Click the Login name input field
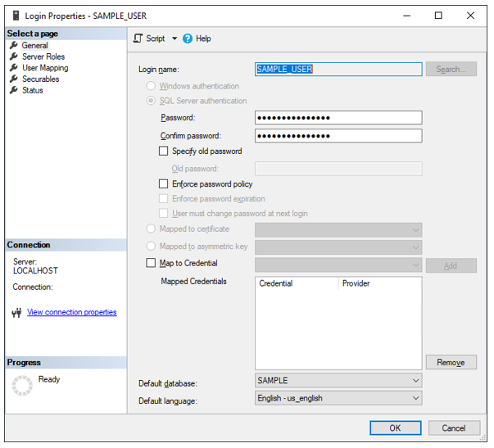This screenshot has height=448, width=494. pyautogui.click(x=338, y=69)
